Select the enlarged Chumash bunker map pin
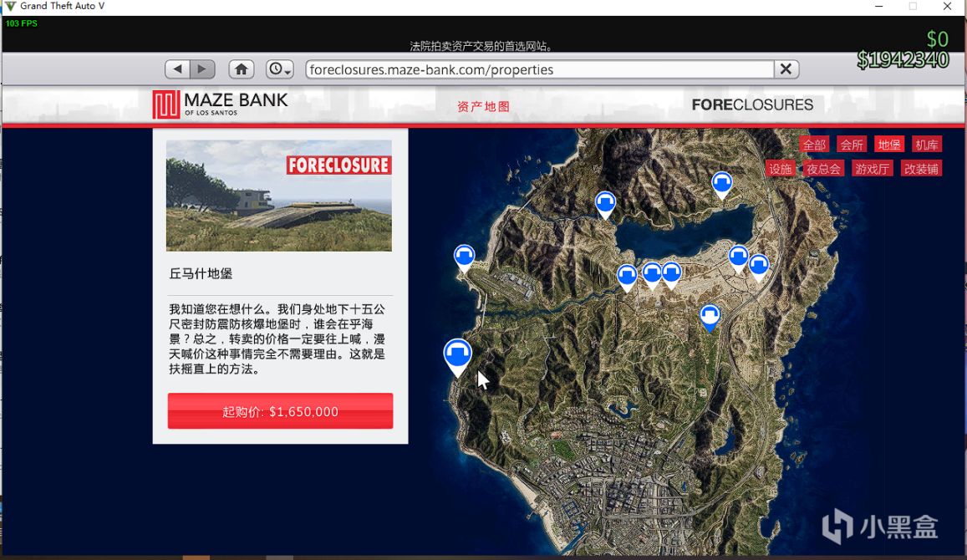 click(458, 356)
